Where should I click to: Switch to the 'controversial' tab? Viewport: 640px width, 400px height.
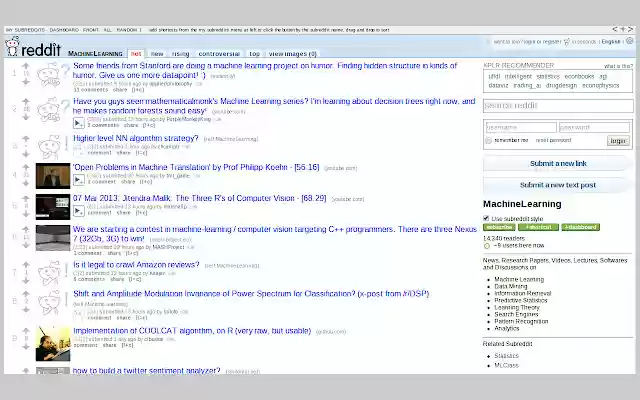[219, 54]
